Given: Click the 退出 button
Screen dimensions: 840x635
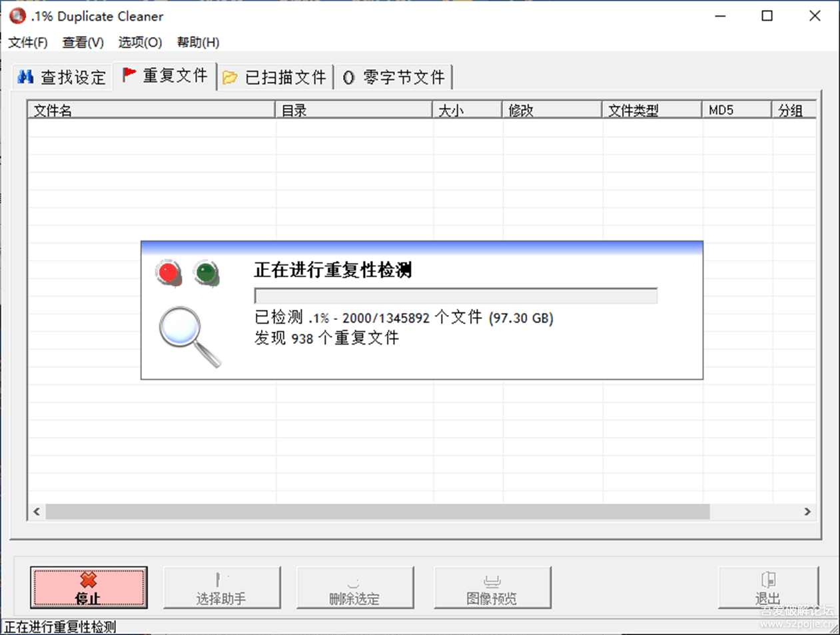Looking at the screenshot, I should coord(768,588).
